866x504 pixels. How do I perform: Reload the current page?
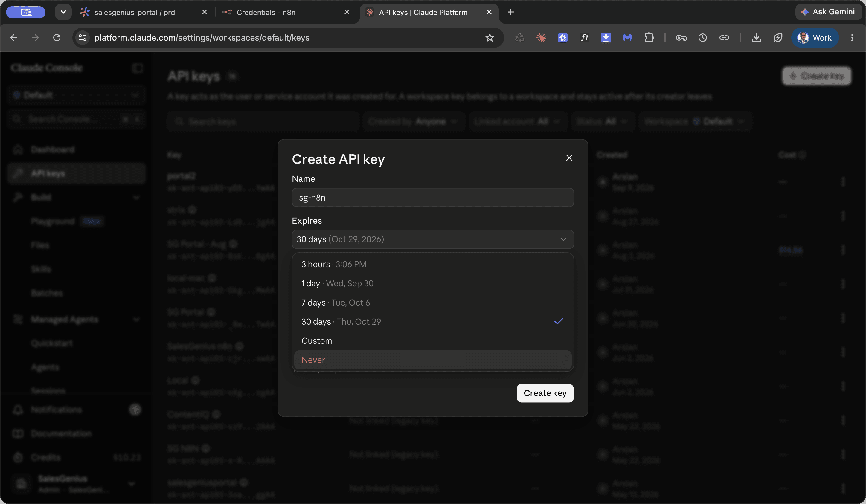[x=57, y=37]
